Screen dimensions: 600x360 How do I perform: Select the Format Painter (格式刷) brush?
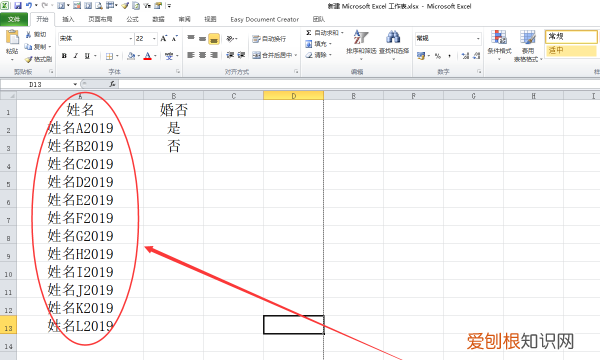tap(28, 59)
